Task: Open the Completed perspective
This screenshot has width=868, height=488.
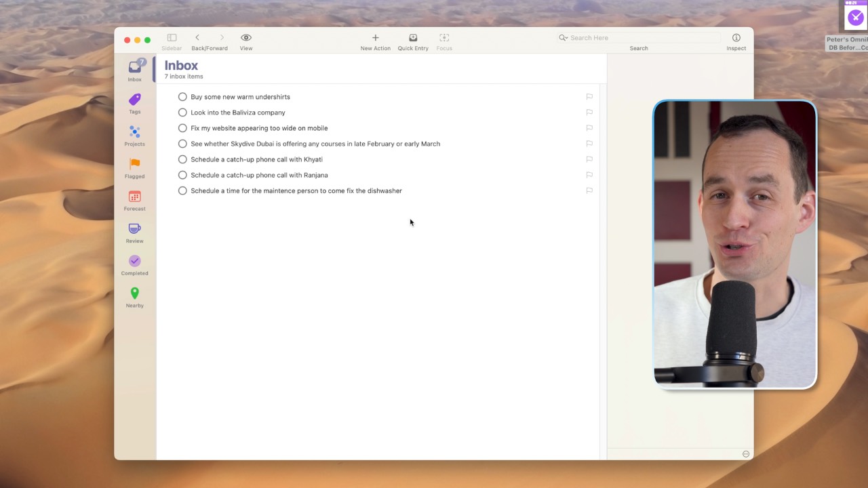Action: (x=134, y=264)
